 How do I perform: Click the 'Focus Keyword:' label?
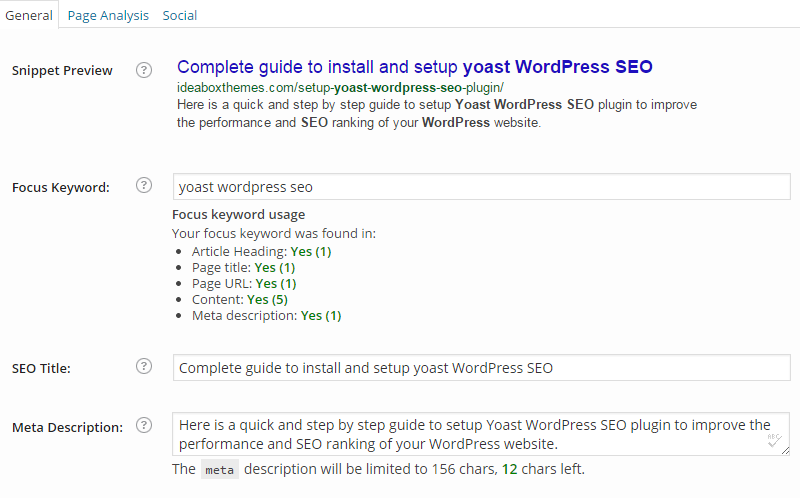[x=61, y=188]
